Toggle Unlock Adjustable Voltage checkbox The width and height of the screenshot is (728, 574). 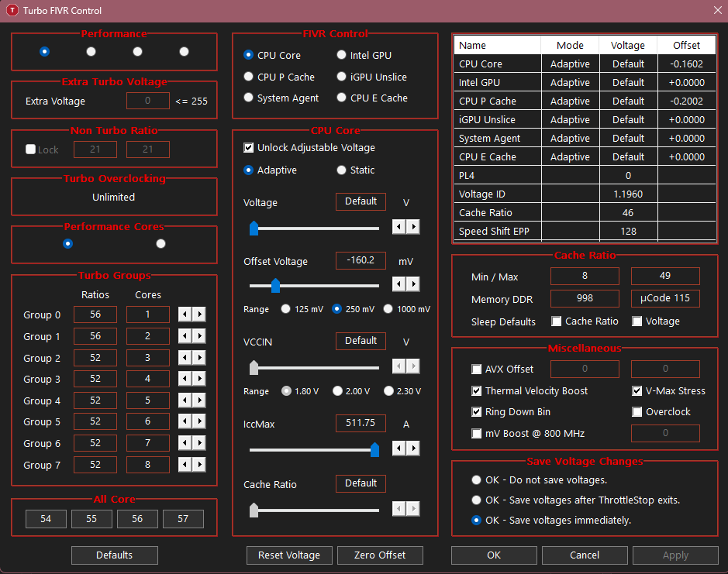(x=249, y=147)
